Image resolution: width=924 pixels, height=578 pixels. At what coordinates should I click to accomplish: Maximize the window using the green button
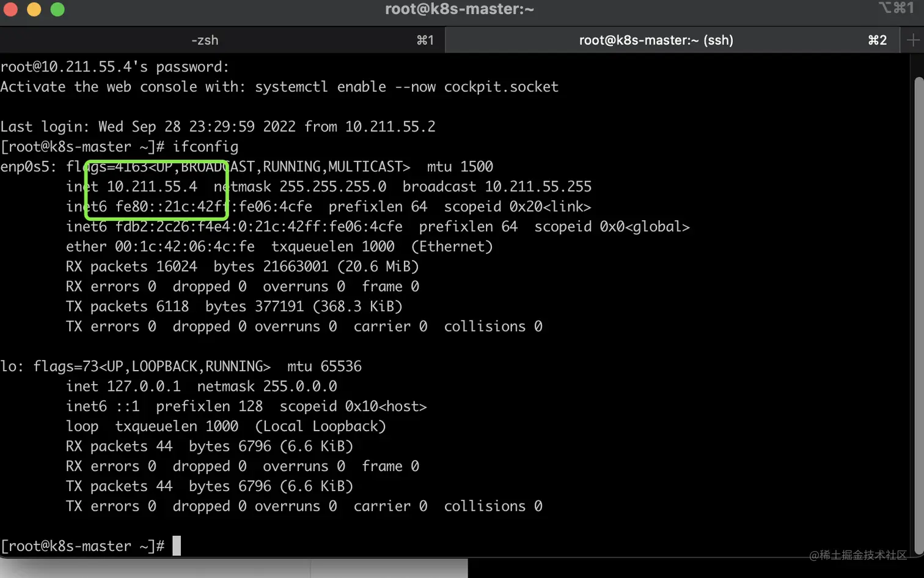57,9
